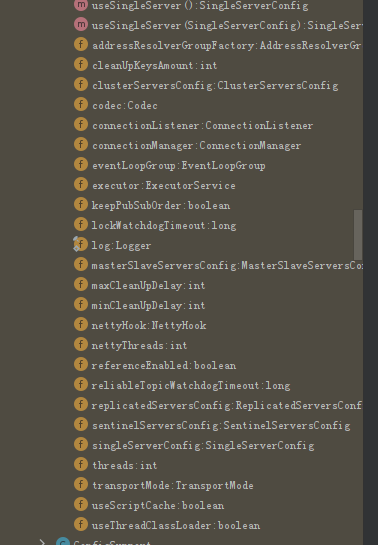Image resolution: width=378 pixels, height=545 pixels.
Task: Click field icon beside lockWatchdogTimeout
Action: (x=81, y=225)
